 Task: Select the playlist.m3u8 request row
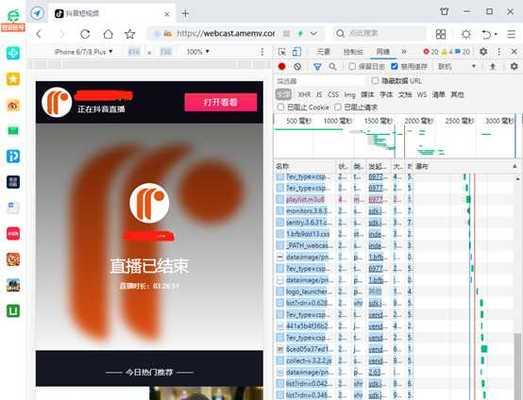pyautogui.click(x=344, y=199)
